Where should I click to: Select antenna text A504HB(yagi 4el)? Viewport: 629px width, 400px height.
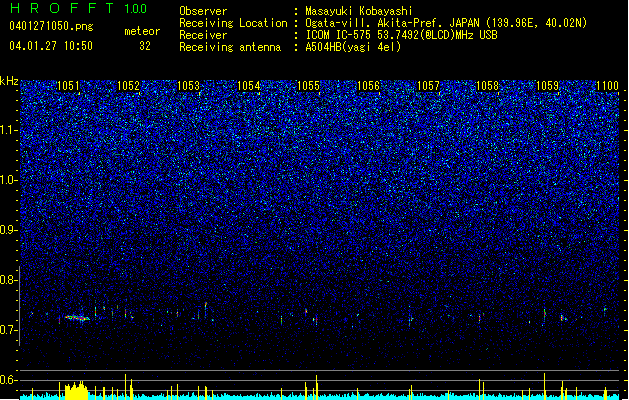pyautogui.click(x=353, y=47)
